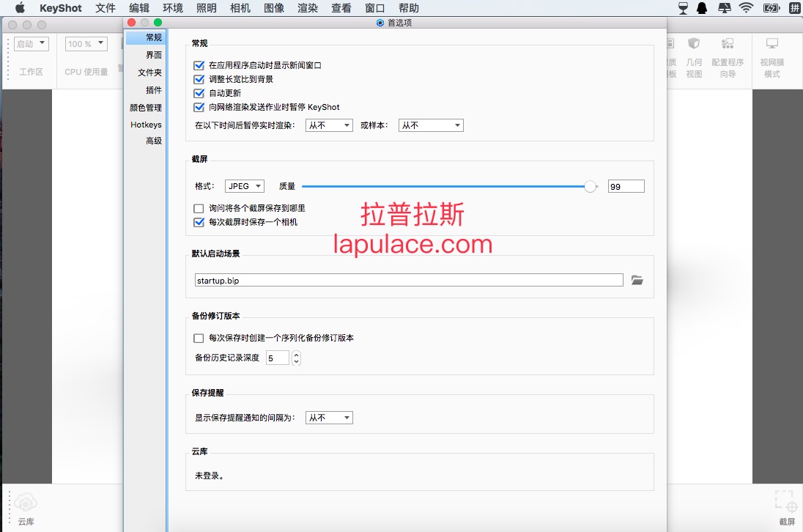Open the 编辑 menu

point(139,8)
